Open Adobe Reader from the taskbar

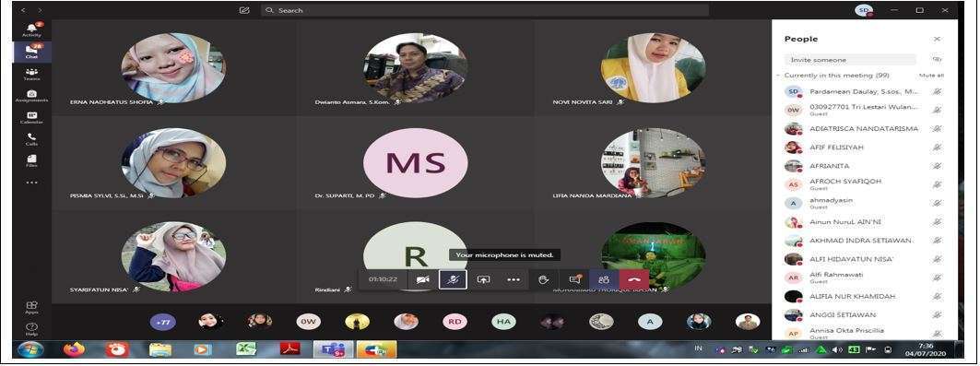[290, 349]
